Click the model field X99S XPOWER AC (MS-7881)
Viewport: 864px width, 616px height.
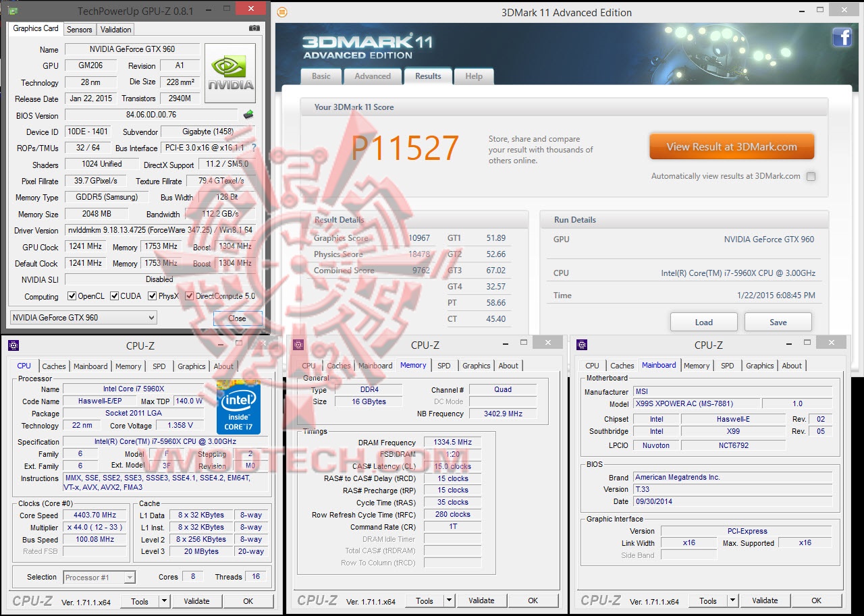(695, 403)
